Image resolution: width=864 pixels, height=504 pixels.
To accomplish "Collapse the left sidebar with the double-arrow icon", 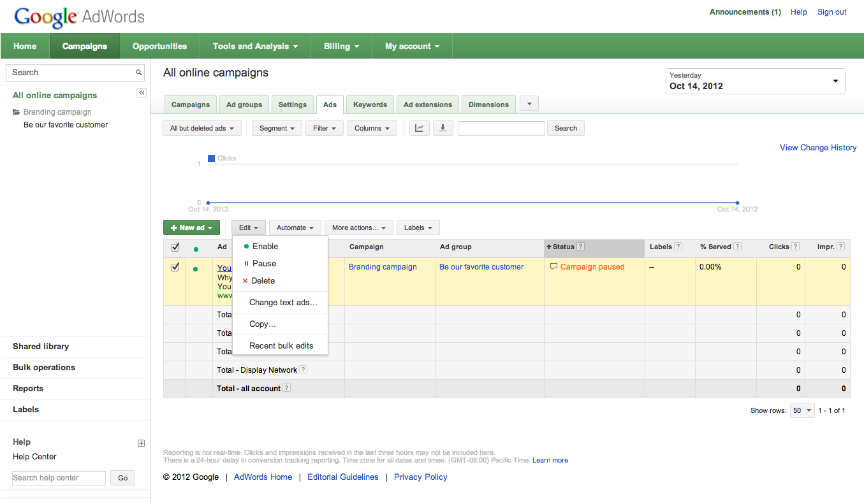I will point(142,93).
